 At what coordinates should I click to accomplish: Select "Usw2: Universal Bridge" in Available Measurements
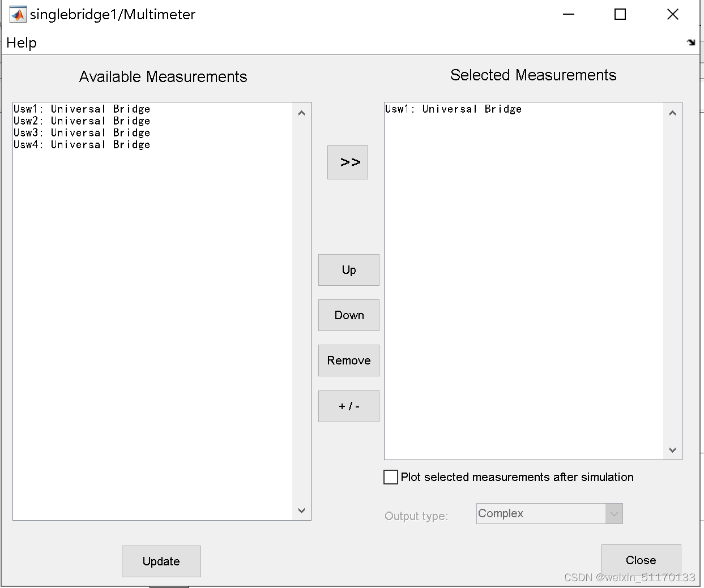point(81,121)
